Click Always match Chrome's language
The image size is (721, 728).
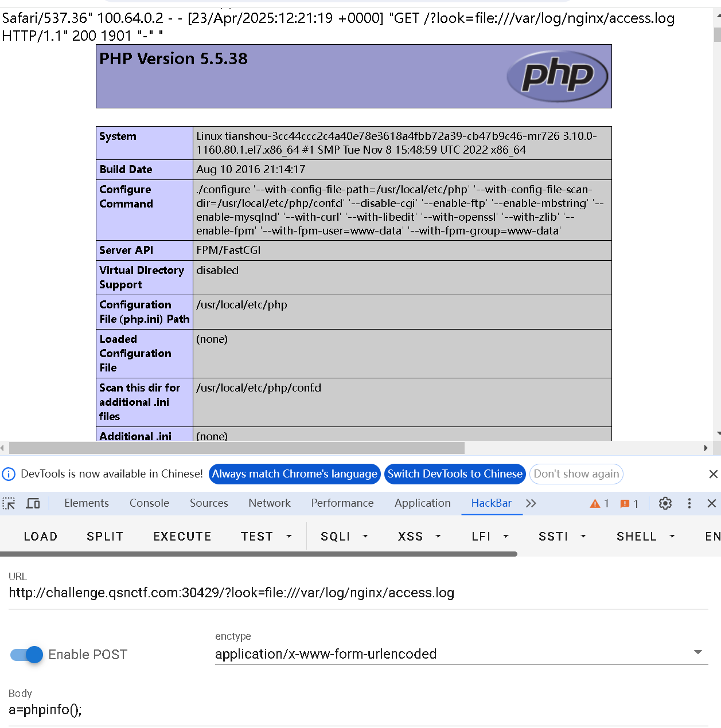tap(295, 474)
